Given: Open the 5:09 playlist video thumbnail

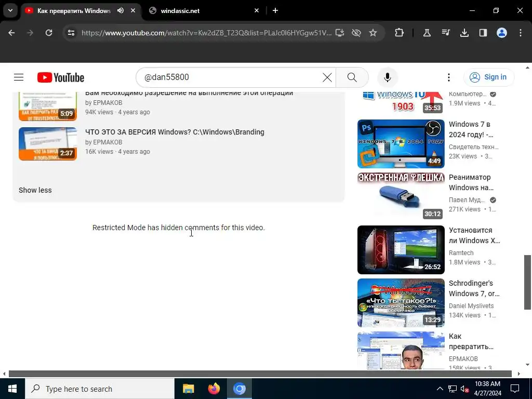Looking at the screenshot, I should pos(48,106).
